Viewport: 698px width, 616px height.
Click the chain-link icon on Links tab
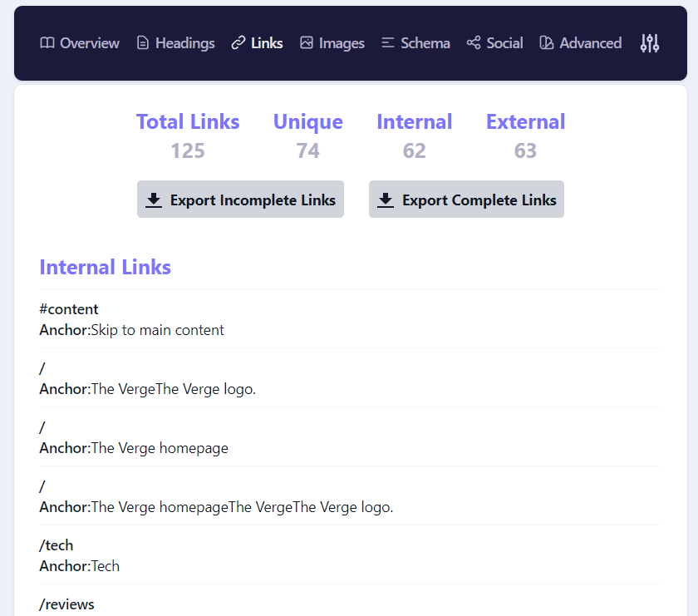(x=238, y=43)
